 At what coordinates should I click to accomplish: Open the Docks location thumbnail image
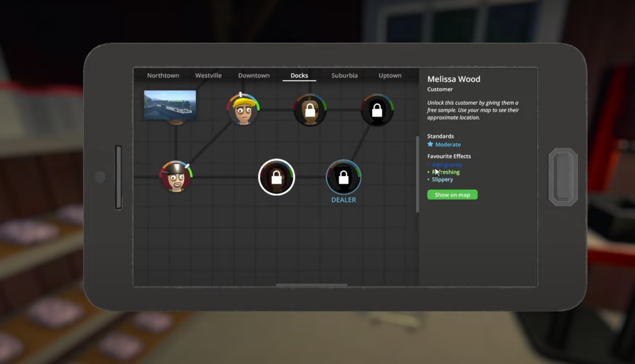(170, 105)
